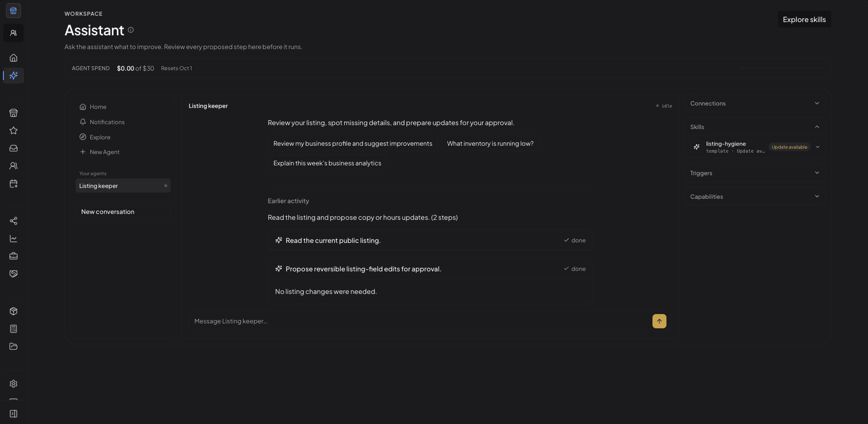The image size is (868, 424).
Task: Open the Home icon in left sidebar
Action: (x=13, y=58)
